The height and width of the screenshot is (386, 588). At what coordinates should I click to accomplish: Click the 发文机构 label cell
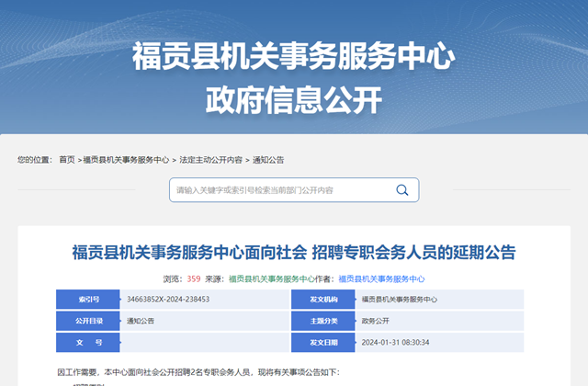click(323, 300)
